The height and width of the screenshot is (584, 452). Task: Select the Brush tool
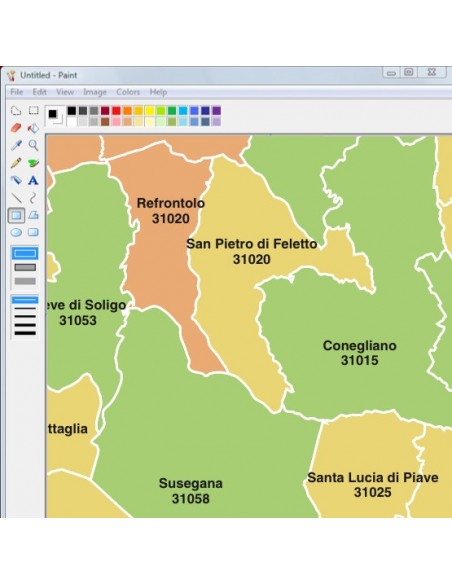[34, 163]
